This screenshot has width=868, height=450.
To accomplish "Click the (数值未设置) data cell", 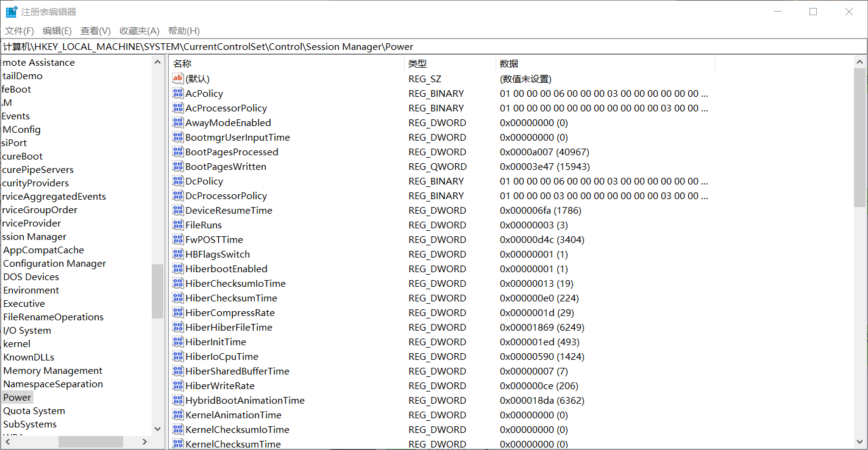I will click(x=525, y=79).
